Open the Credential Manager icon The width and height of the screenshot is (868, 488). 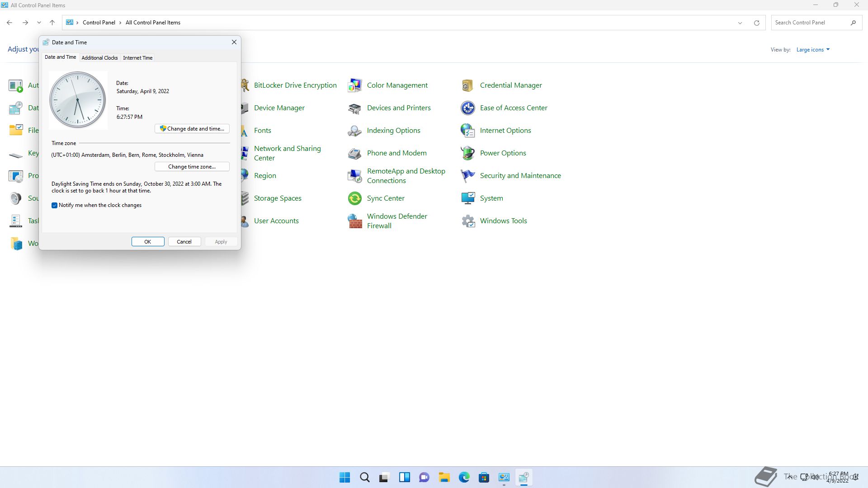click(467, 85)
